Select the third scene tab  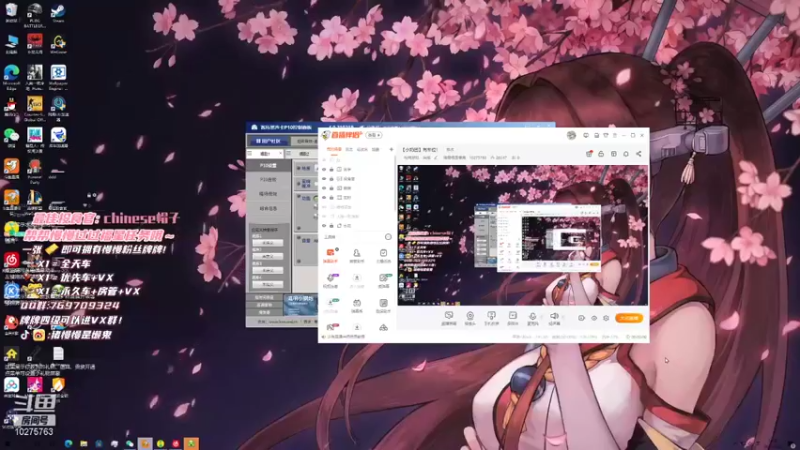(x=362, y=149)
